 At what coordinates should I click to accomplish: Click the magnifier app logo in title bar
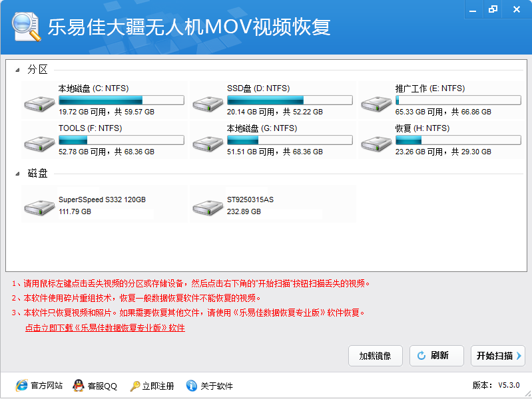click(x=26, y=27)
